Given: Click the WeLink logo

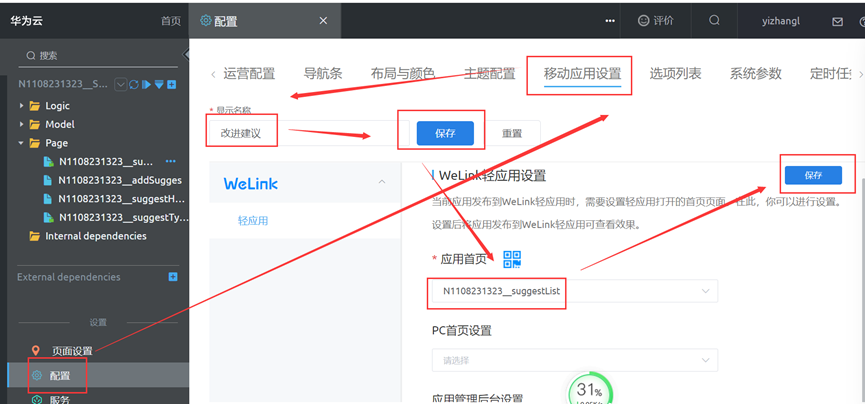Looking at the screenshot, I should [x=250, y=184].
